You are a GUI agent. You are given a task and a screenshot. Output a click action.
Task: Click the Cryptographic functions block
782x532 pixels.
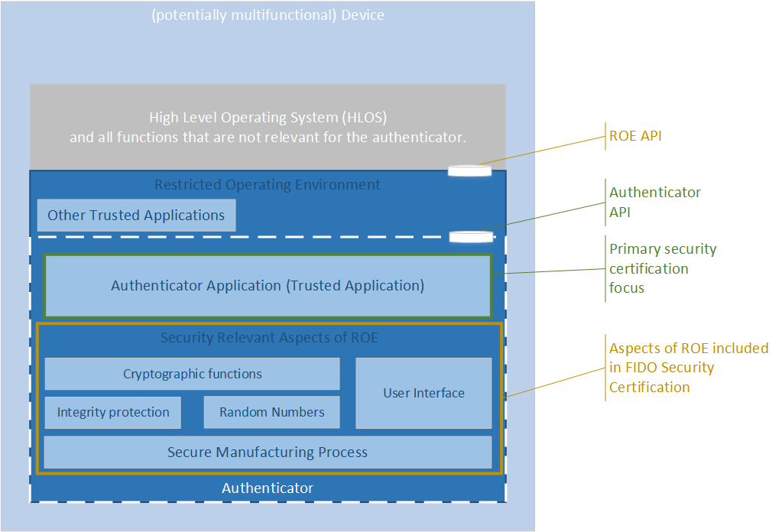pyautogui.click(x=192, y=374)
